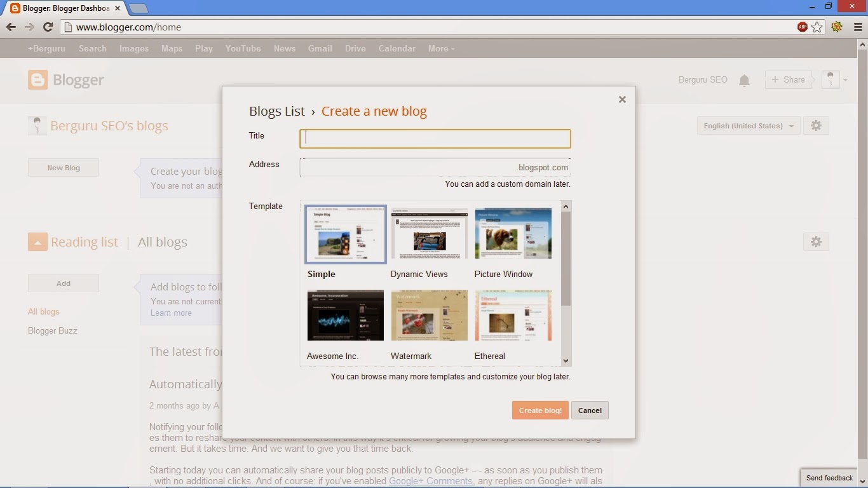Viewport: 868px width, 488px height.
Task: Bookmark this page using the star icon
Action: point(817,27)
